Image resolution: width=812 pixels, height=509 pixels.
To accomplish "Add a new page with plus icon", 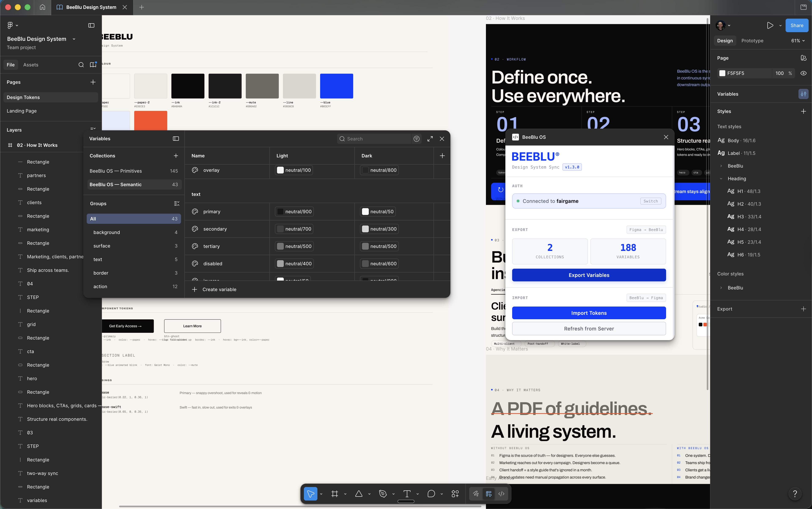I will (x=93, y=82).
